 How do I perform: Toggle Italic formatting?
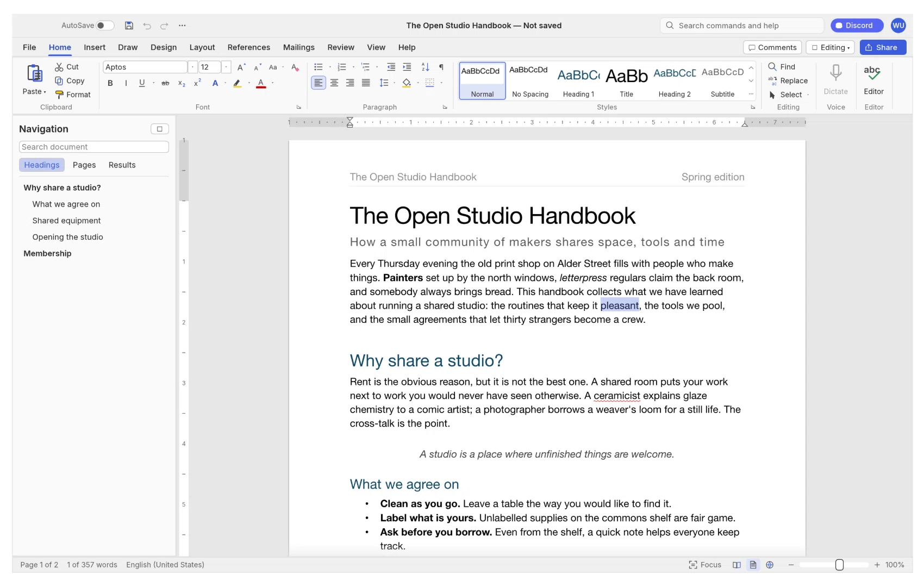(x=126, y=83)
